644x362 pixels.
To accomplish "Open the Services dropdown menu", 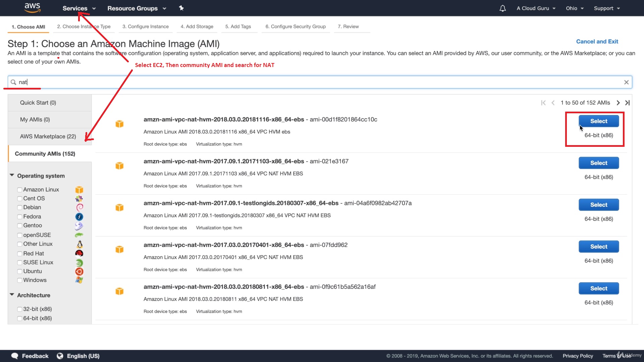I will (x=79, y=8).
